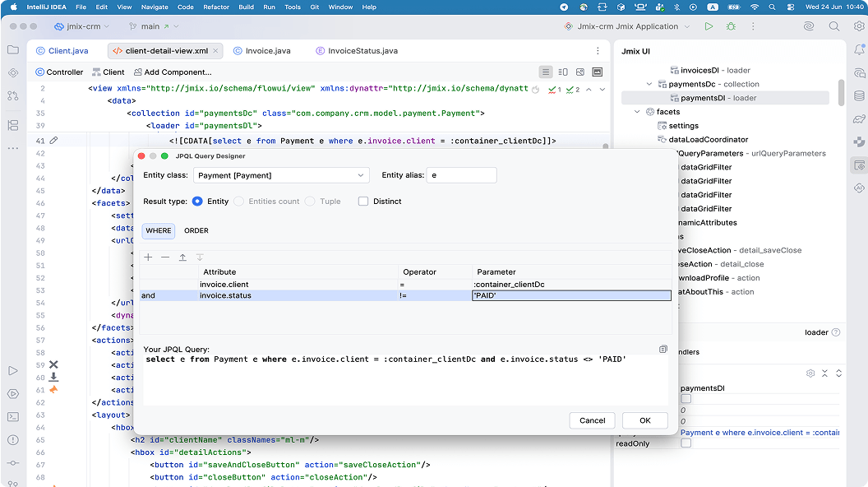Add a new condition with plus icon
This screenshot has height=487, width=868.
[148, 257]
